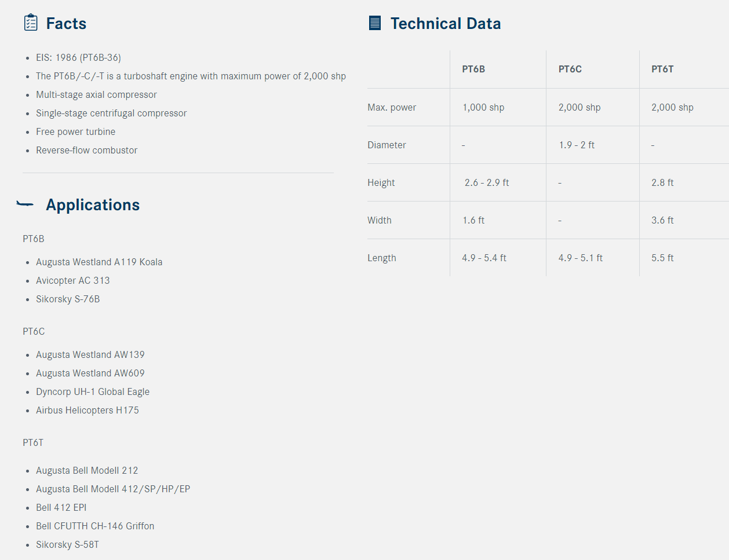729x560 pixels.
Task: Click the 1,000 shp table cell
Action: [483, 107]
